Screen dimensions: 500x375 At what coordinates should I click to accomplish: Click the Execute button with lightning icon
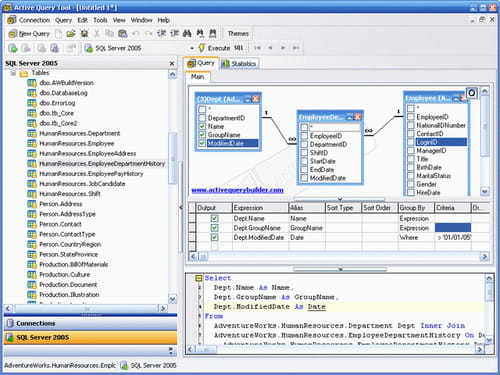tap(215, 48)
